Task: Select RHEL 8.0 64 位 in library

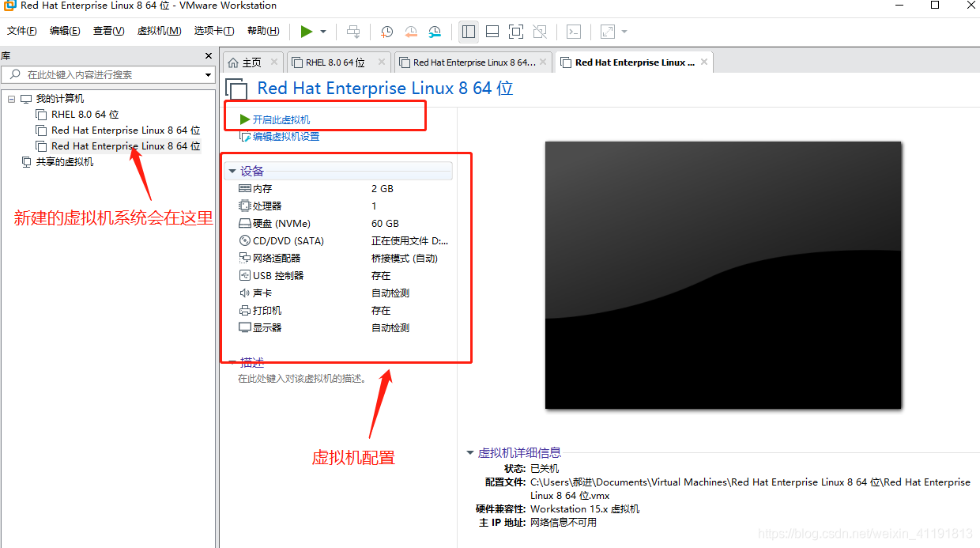Action: 85,115
